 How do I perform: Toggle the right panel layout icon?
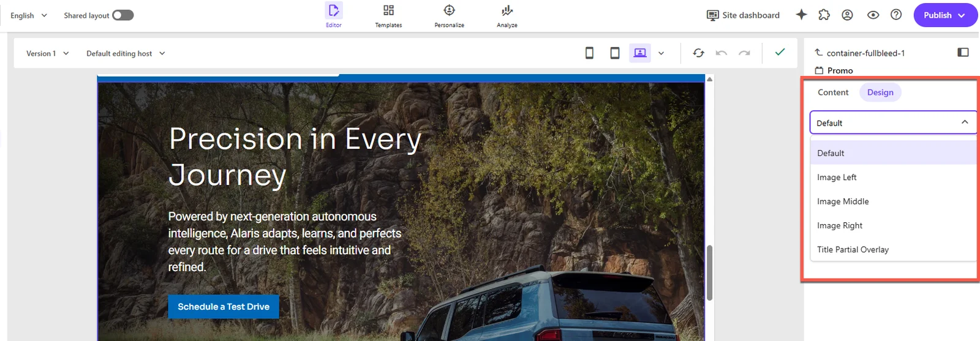(x=963, y=53)
